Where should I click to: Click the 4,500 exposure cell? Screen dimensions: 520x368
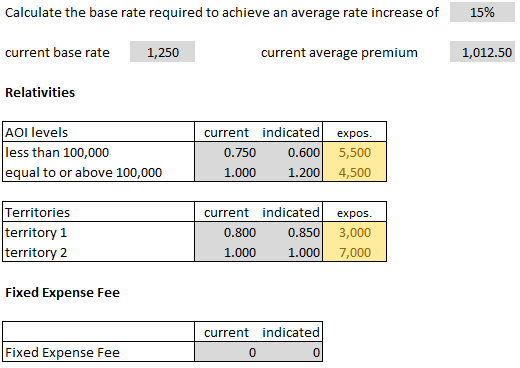click(354, 172)
